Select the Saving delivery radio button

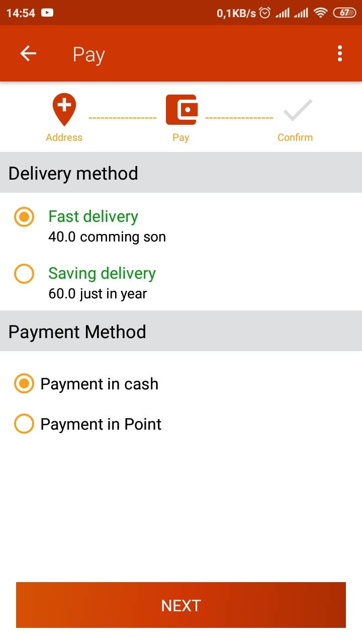pyautogui.click(x=24, y=274)
